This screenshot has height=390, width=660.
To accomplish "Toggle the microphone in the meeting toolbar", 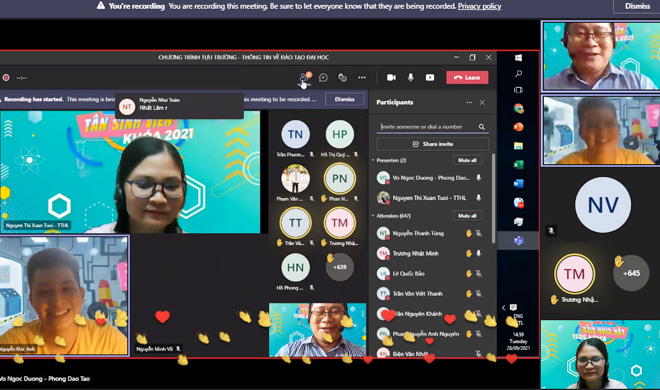I will pos(410,77).
